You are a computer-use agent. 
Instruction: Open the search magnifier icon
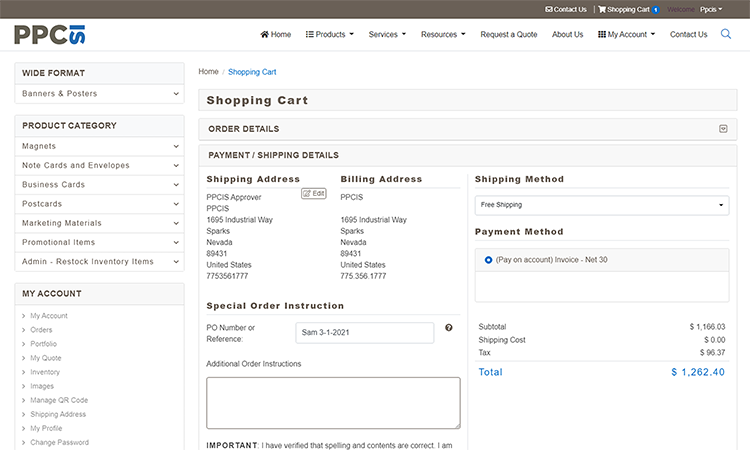(726, 34)
